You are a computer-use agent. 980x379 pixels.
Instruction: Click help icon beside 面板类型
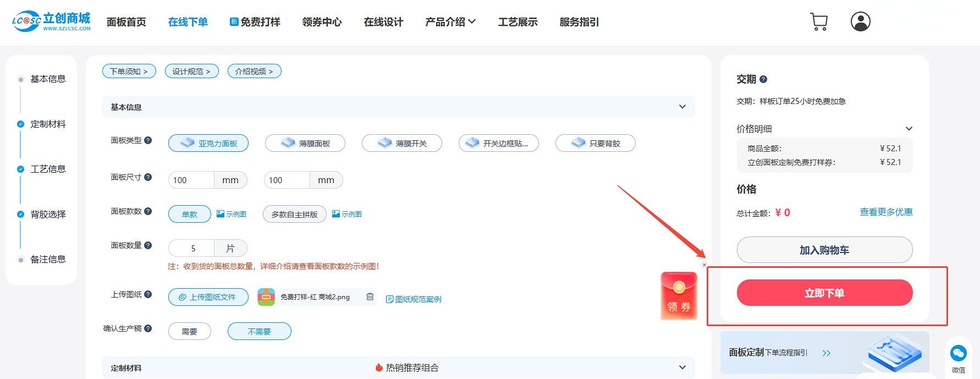148,140
